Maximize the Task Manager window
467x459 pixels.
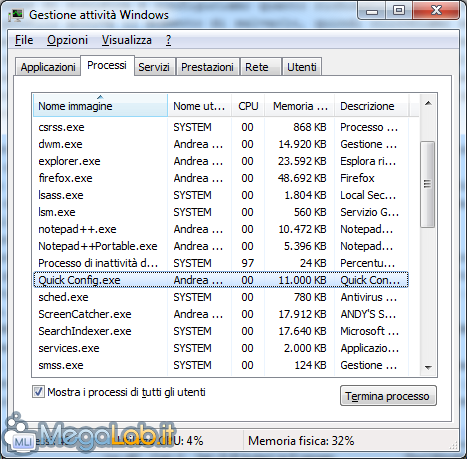point(399,11)
